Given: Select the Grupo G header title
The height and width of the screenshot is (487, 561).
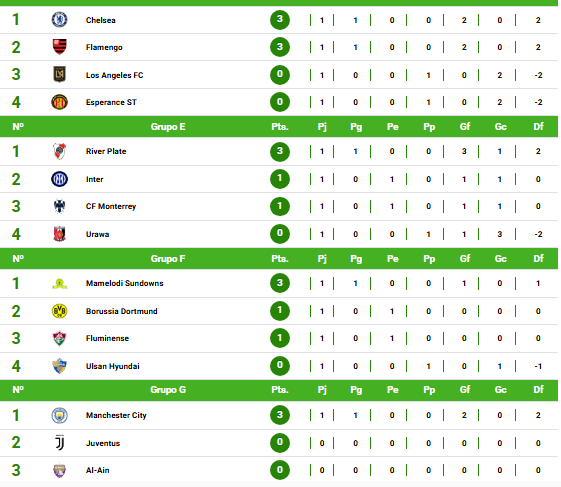Looking at the screenshot, I should [168, 390].
